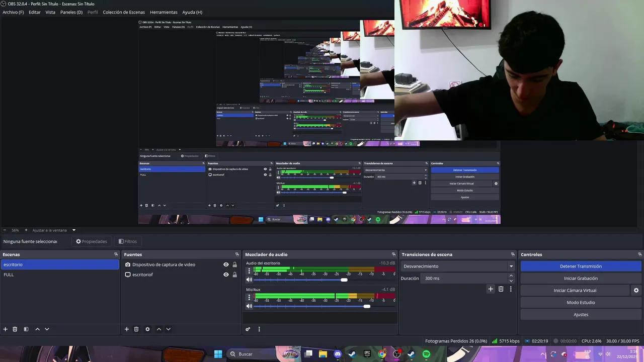Add a new scene with plus icon
The width and height of the screenshot is (644, 362).
pyautogui.click(x=6, y=329)
